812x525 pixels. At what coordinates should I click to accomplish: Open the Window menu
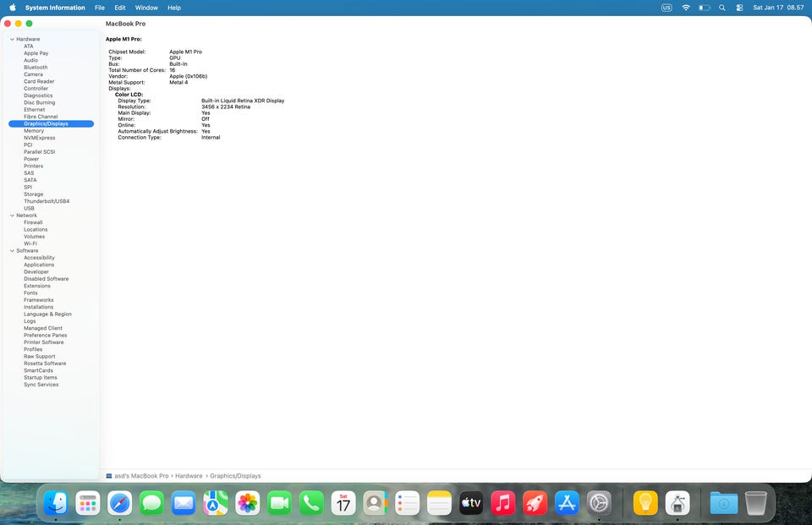[x=146, y=8]
